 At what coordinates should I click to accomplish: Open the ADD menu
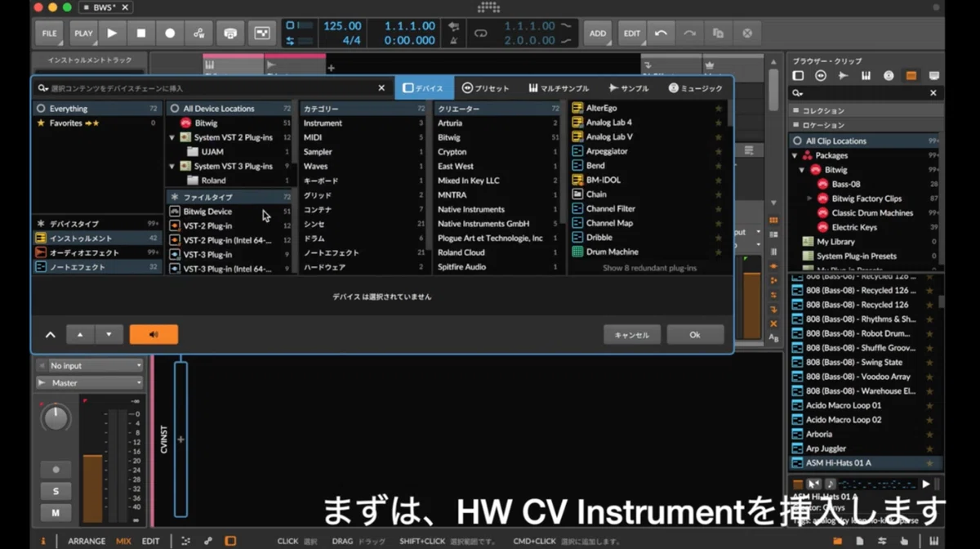(x=598, y=33)
